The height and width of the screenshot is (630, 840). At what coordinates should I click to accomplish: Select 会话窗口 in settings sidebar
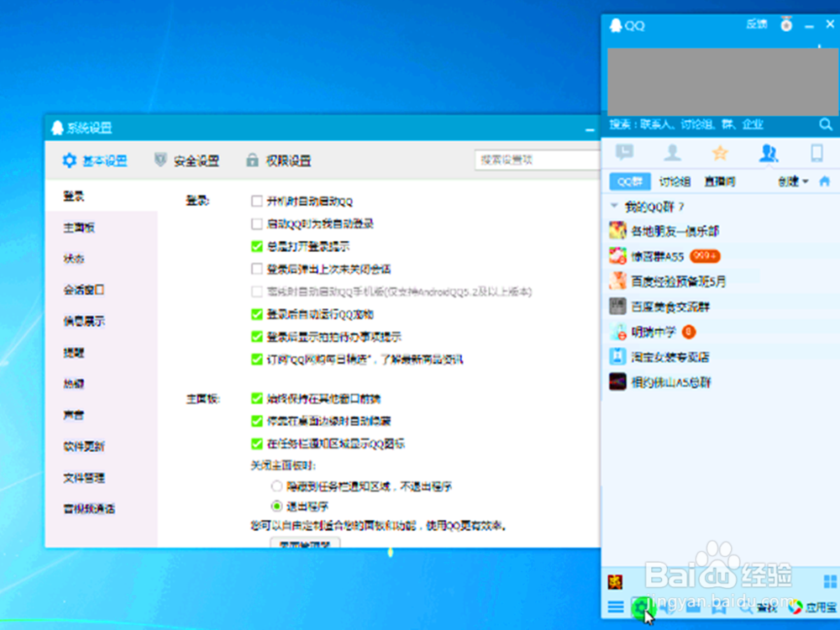tap(84, 290)
